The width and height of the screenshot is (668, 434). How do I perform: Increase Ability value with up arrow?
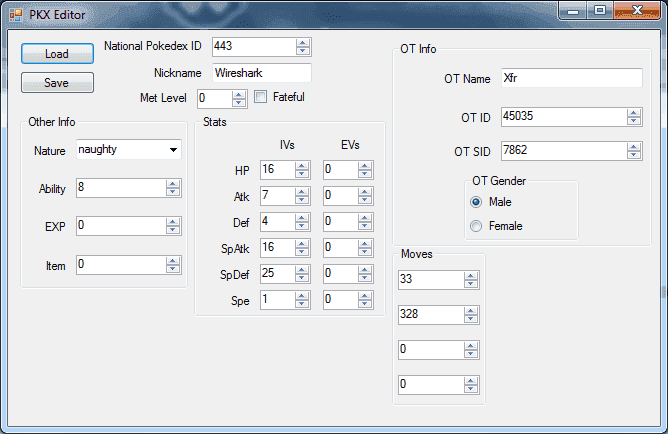click(x=173, y=184)
